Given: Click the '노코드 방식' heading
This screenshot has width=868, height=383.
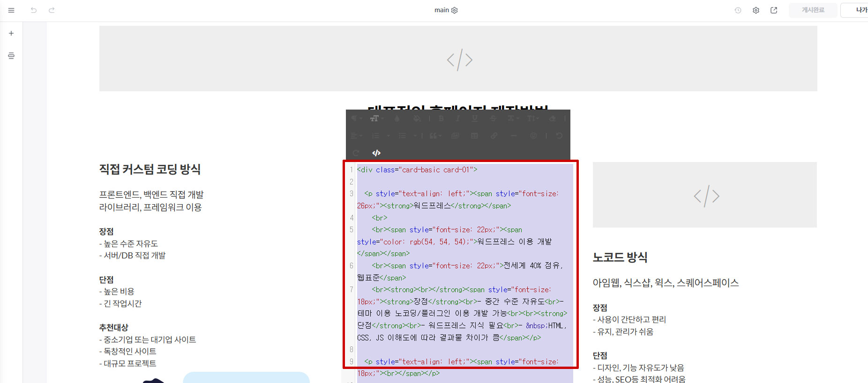Looking at the screenshot, I should pyautogui.click(x=620, y=257).
